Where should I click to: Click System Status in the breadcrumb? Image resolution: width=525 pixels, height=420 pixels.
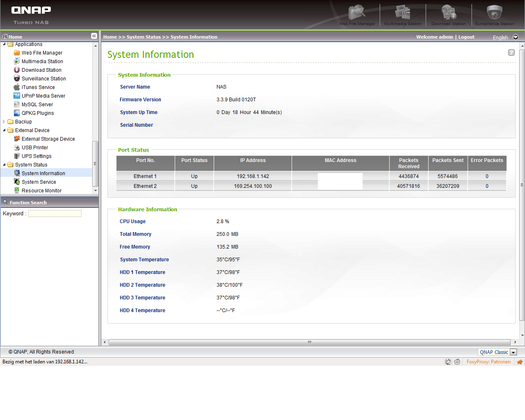tap(144, 37)
